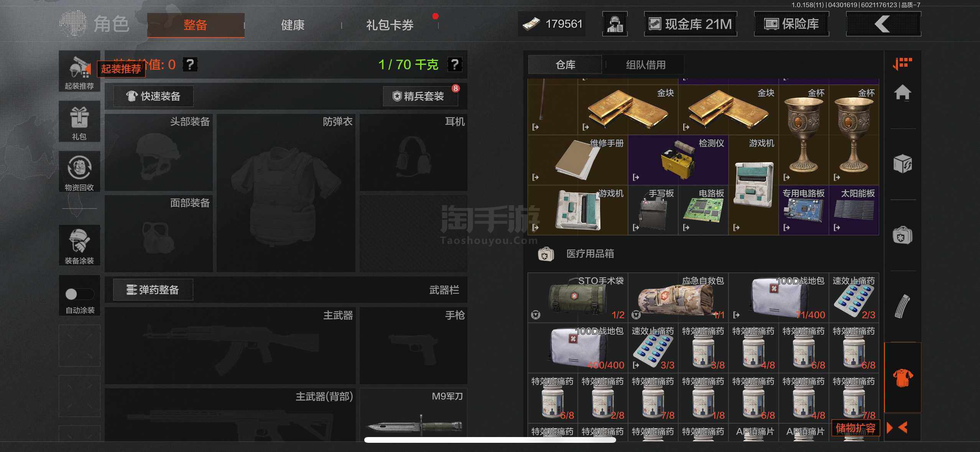Select the 主武器 weapon slot
This screenshot has width=980, height=452.
230,345
